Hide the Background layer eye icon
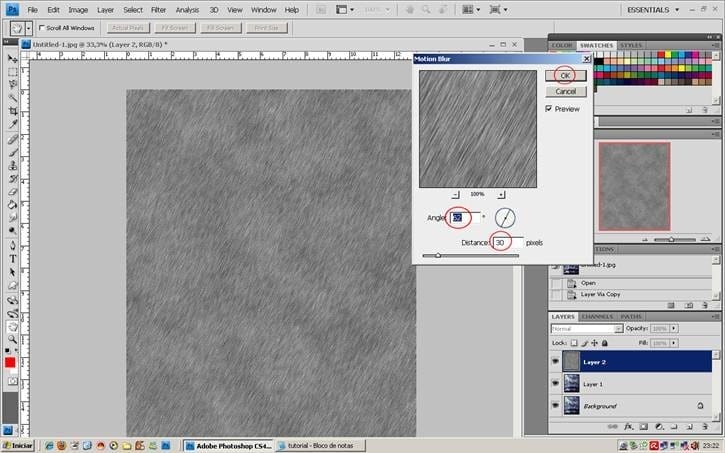725x453 pixels. pos(555,405)
